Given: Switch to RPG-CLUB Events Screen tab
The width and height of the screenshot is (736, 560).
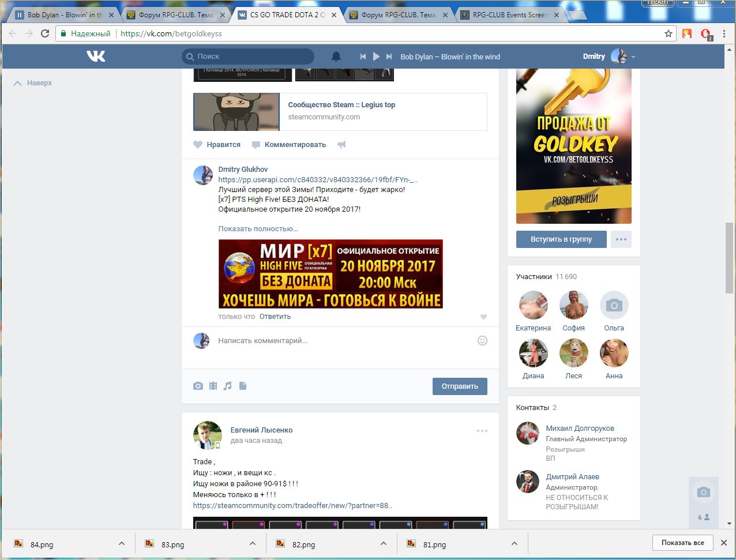Looking at the screenshot, I should click(510, 15).
